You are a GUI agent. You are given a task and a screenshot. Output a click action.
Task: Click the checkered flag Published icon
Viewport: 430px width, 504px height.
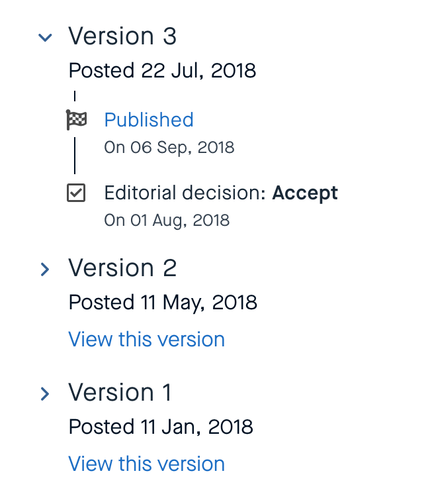coord(77,121)
